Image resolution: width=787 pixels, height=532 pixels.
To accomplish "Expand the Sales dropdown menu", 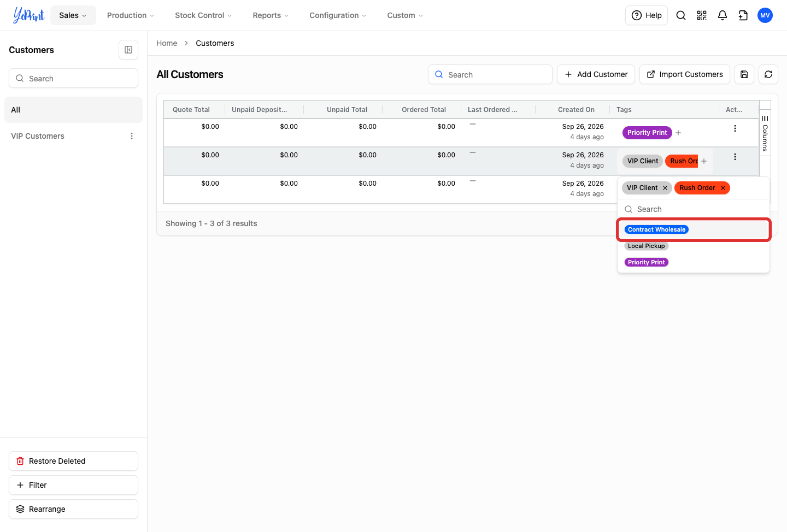I will pos(73,15).
